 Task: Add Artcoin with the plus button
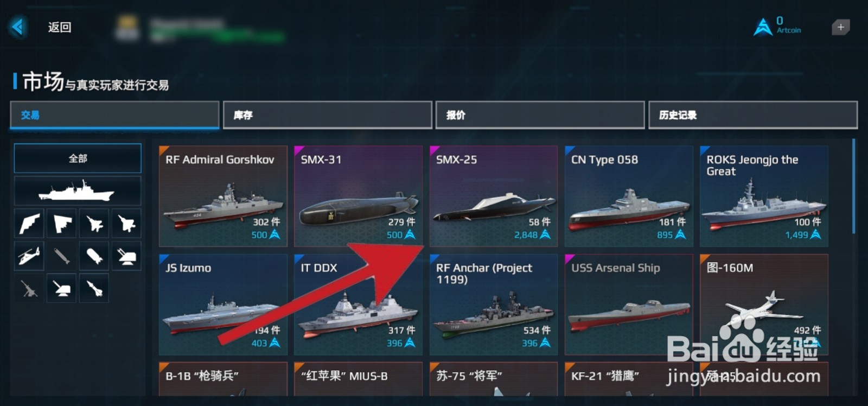click(841, 27)
